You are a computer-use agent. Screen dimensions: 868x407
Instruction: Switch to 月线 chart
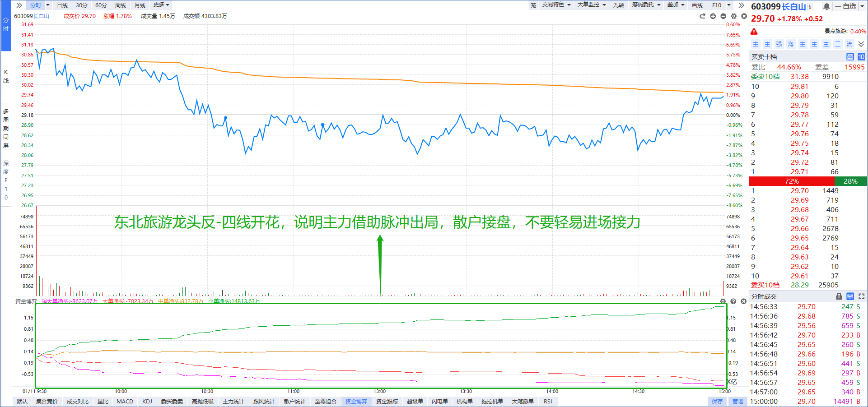140,5
